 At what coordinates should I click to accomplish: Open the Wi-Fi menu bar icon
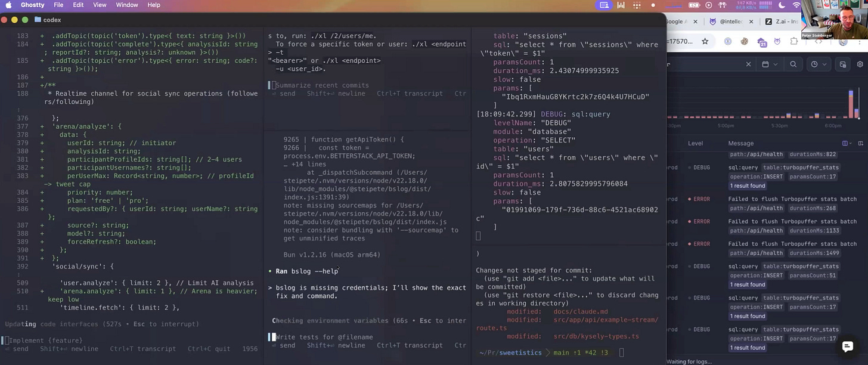click(796, 5)
